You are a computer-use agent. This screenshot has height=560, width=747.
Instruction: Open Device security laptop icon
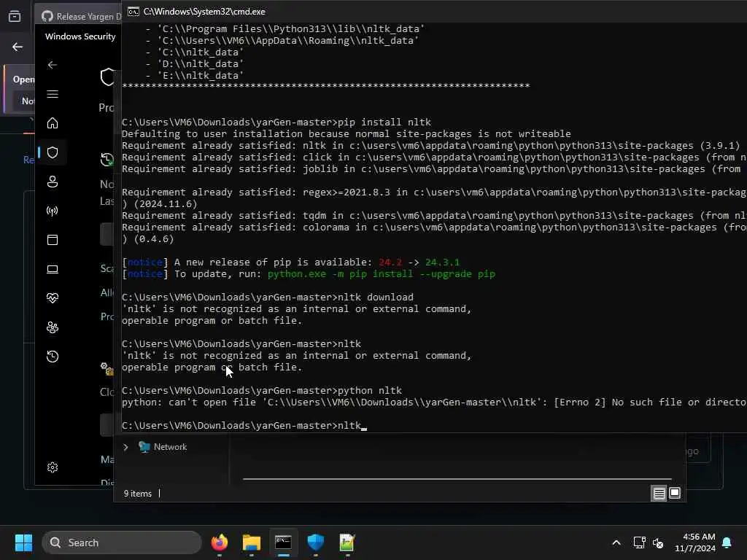pyautogui.click(x=53, y=269)
